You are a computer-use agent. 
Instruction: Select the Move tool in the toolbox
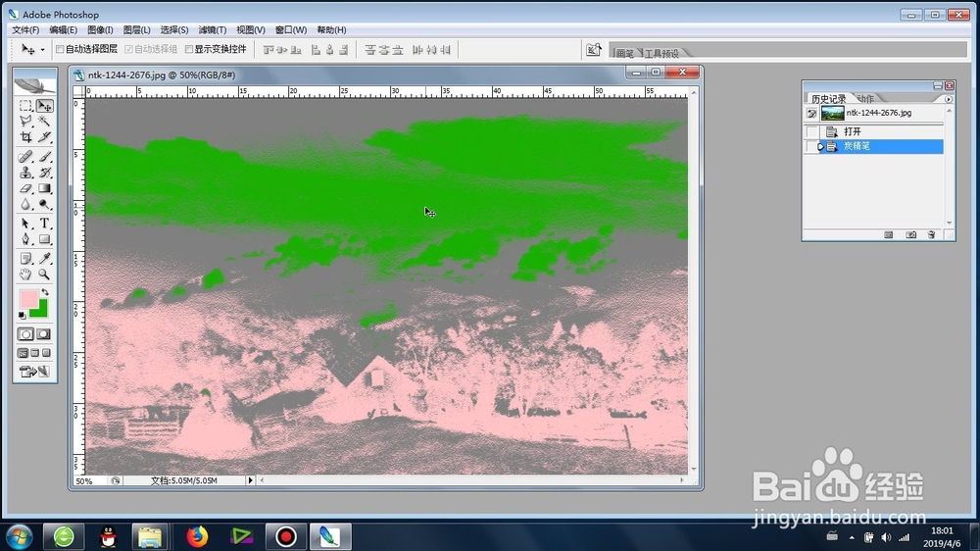coord(44,106)
